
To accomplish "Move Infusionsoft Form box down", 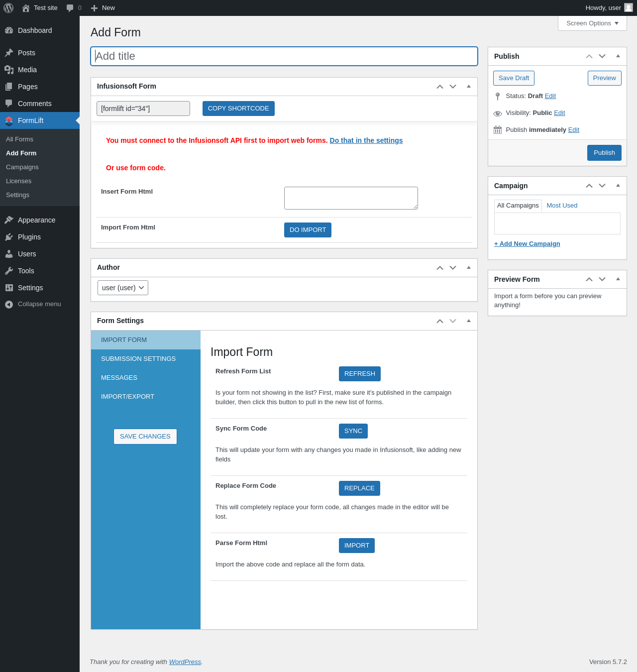I will pos(453,87).
